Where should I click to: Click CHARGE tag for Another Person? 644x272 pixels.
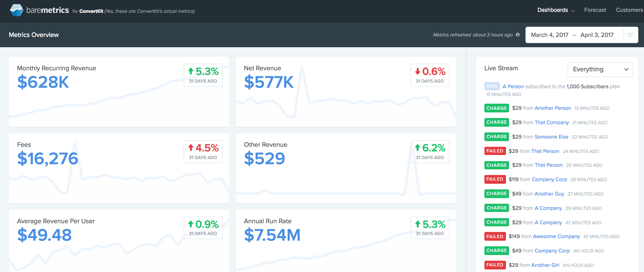pos(496,108)
